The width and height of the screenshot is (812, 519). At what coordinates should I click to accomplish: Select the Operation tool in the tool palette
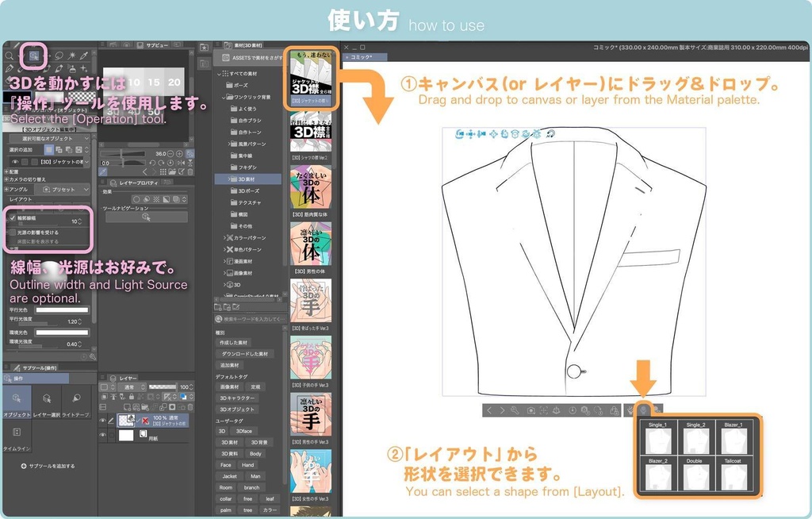point(34,56)
